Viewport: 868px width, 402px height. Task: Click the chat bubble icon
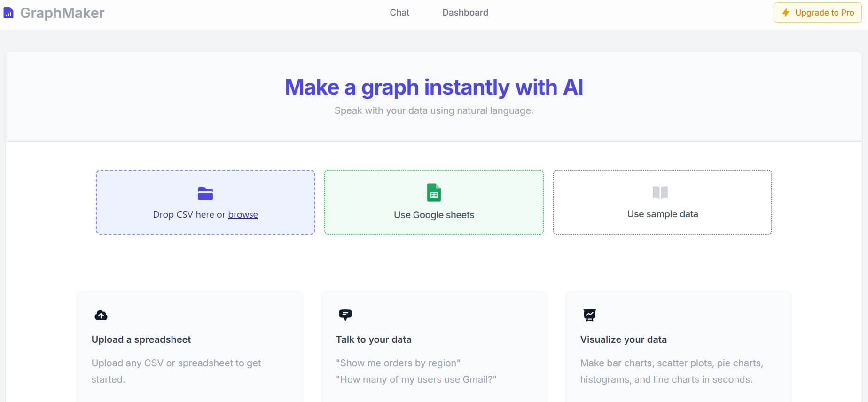click(x=345, y=315)
